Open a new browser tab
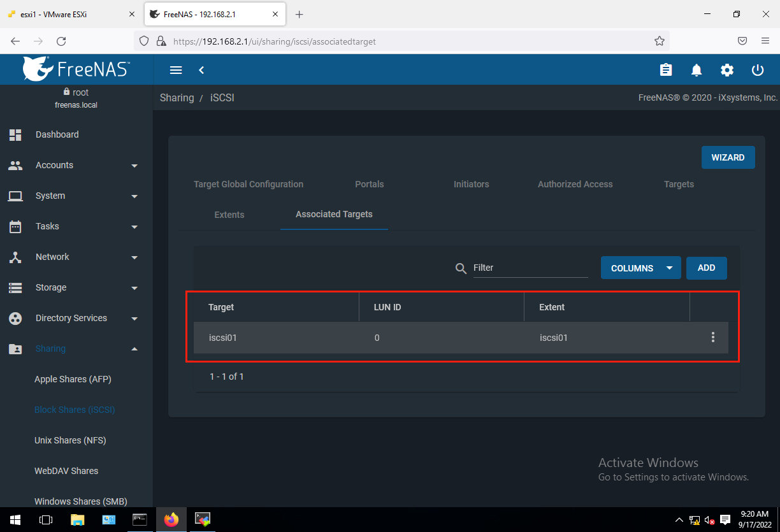780x532 pixels. (300, 14)
